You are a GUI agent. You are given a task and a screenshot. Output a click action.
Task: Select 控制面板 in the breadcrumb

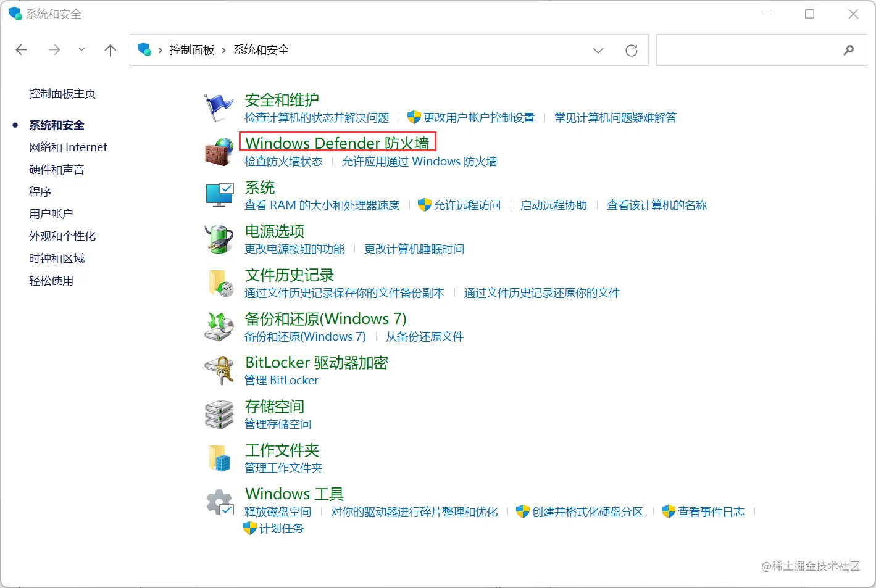point(192,50)
